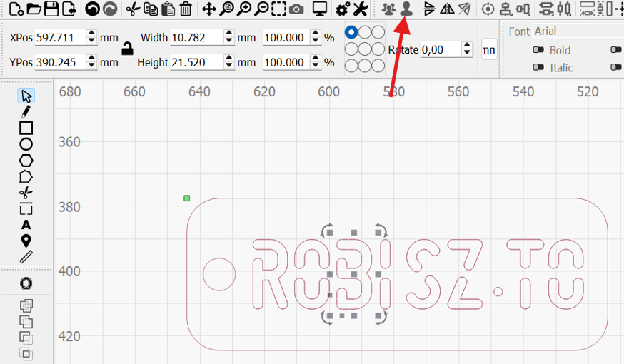
Task: Select the Ungroup icon the arrow points to
Action: point(406,9)
